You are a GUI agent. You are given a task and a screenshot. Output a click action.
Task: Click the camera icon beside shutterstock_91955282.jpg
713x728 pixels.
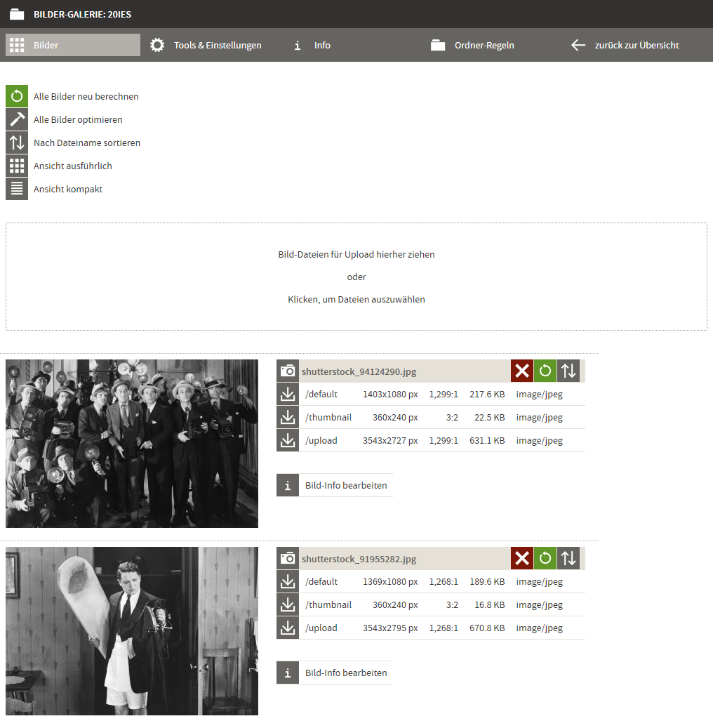pyautogui.click(x=288, y=558)
